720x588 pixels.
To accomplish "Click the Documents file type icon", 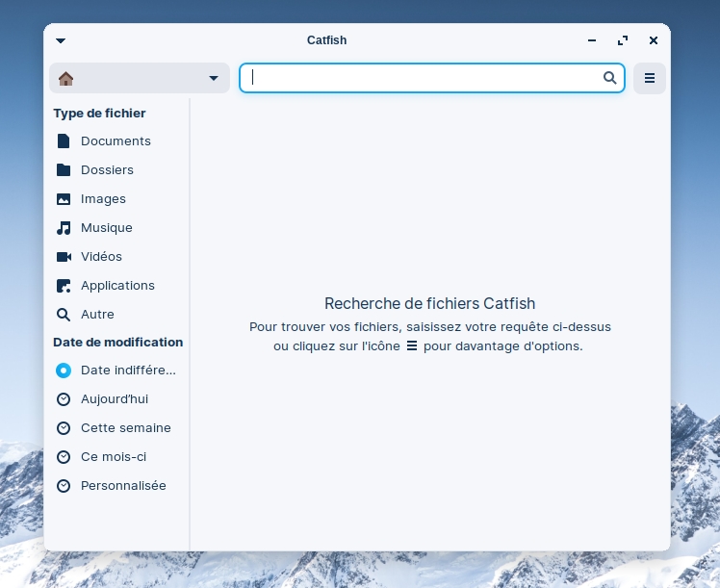I will click(x=64, y=141).
